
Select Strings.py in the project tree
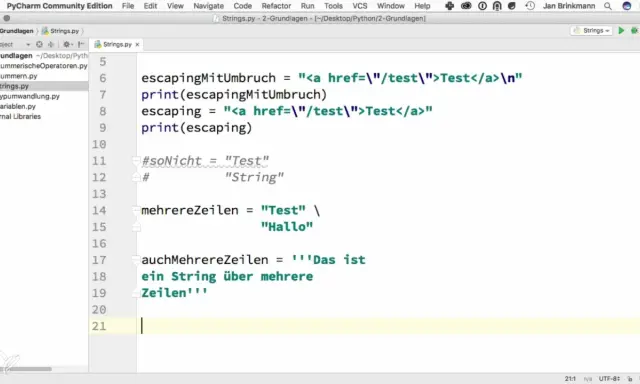pos(44,86)
